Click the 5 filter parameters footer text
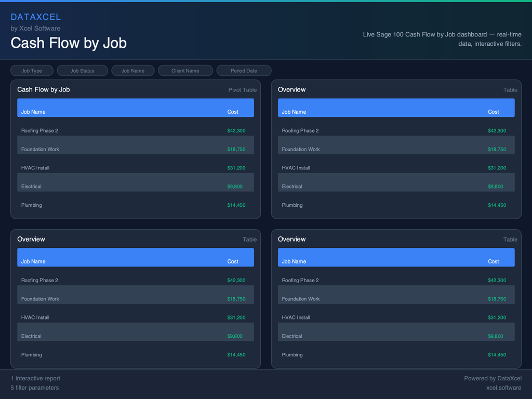 35,388
